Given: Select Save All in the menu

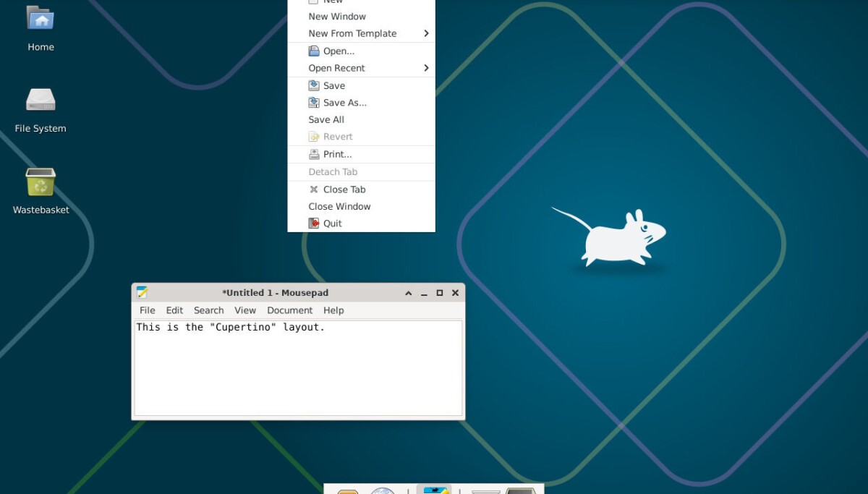Looking at the screenshot, I should point(362,119).
